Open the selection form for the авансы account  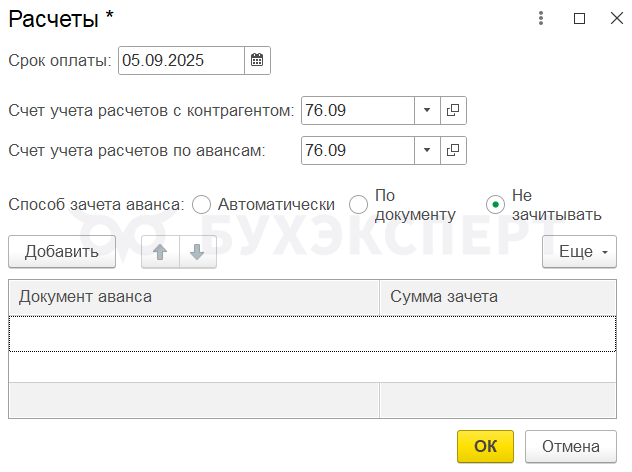tap(453, 151)
